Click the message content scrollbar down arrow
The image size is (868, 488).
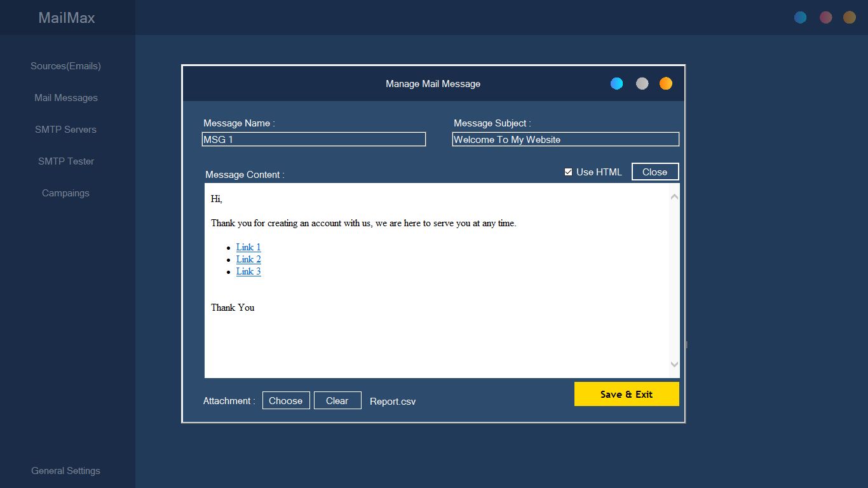click(674, 364)
